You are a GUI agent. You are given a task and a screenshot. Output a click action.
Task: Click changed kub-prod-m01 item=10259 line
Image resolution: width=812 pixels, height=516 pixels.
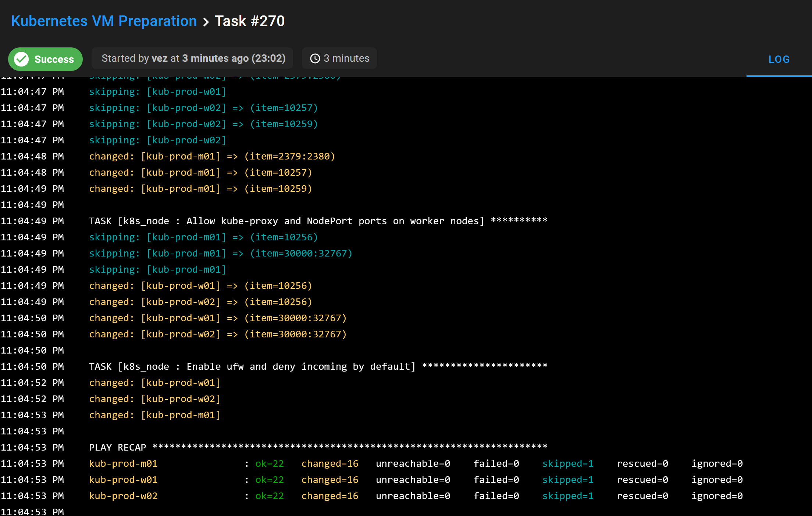tap(200, 189)
